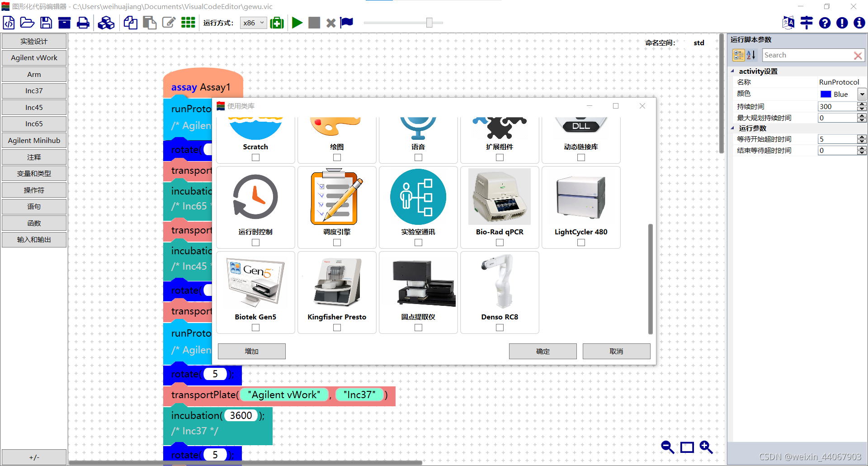Click the +/- button at sidebar bottom
This screenshot has height=466, width=868.
click(34, 457)
